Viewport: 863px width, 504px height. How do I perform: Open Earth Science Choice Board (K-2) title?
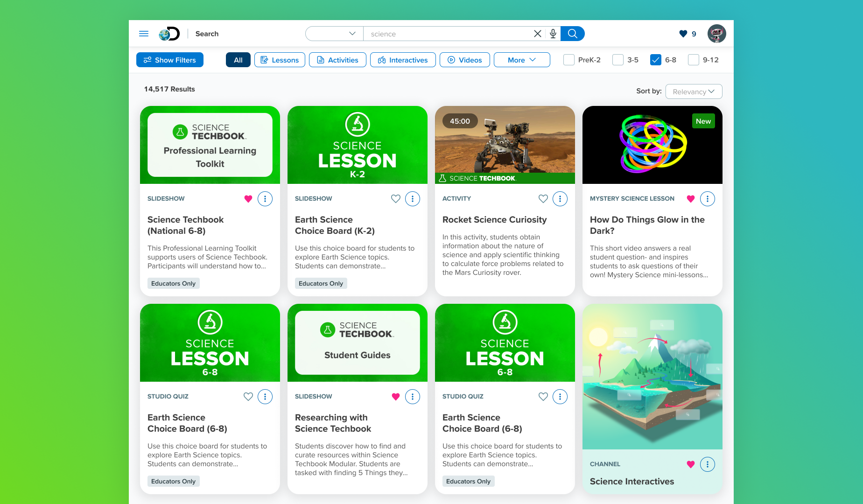pyautogui.click(x=335, y=225)
